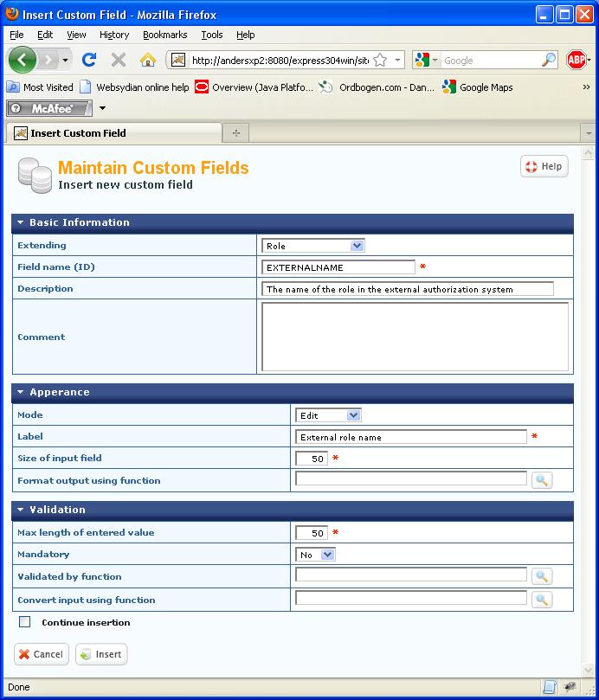Click the Convert input using function field
Viewport: 599px width, 700px height.
tap(411, 597)
